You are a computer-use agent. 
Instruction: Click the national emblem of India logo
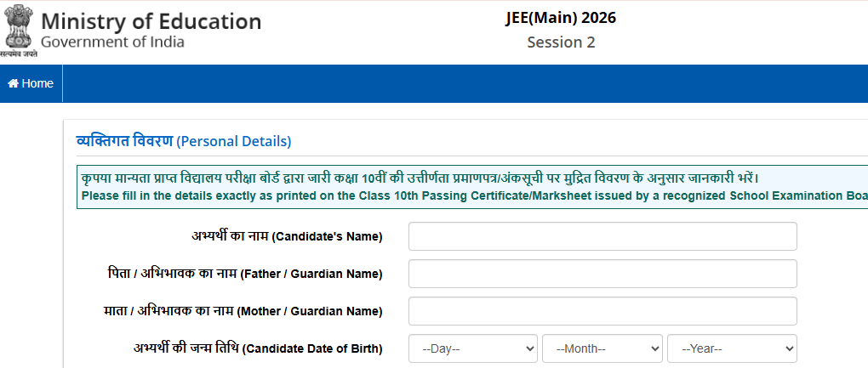pyautogui.click(x=17, y=28)
